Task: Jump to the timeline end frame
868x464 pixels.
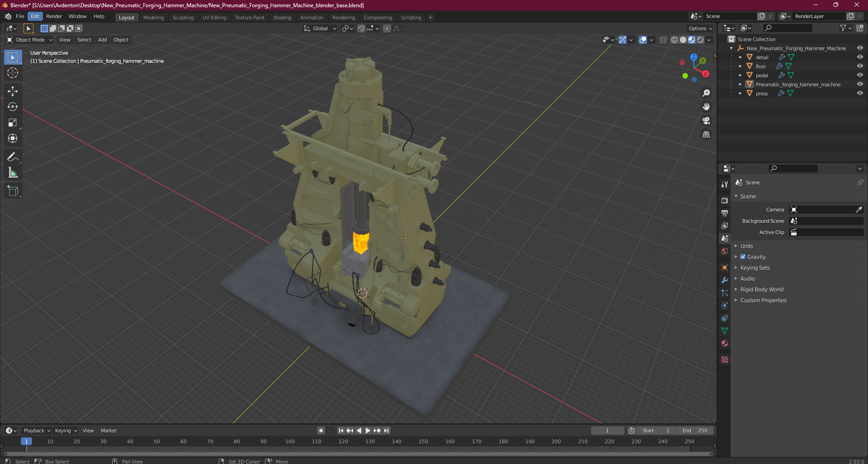Action: pos(386,431)
